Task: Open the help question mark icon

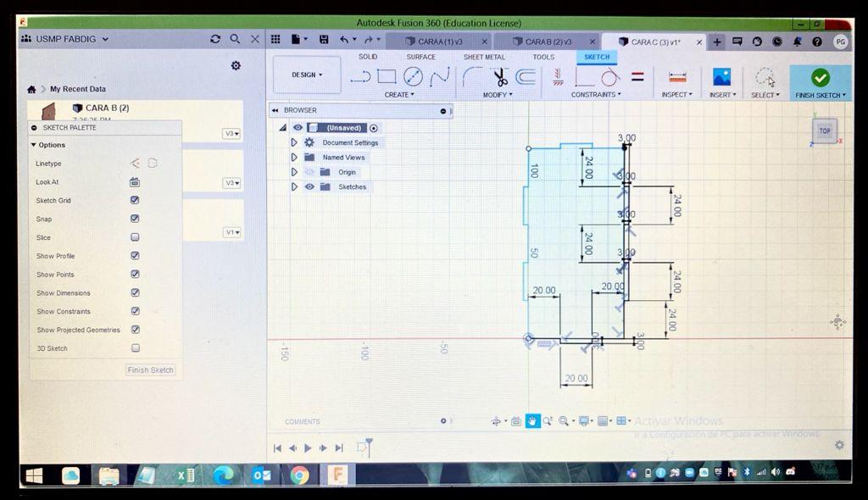Action: pyautogui.click(x=817, y=42)
